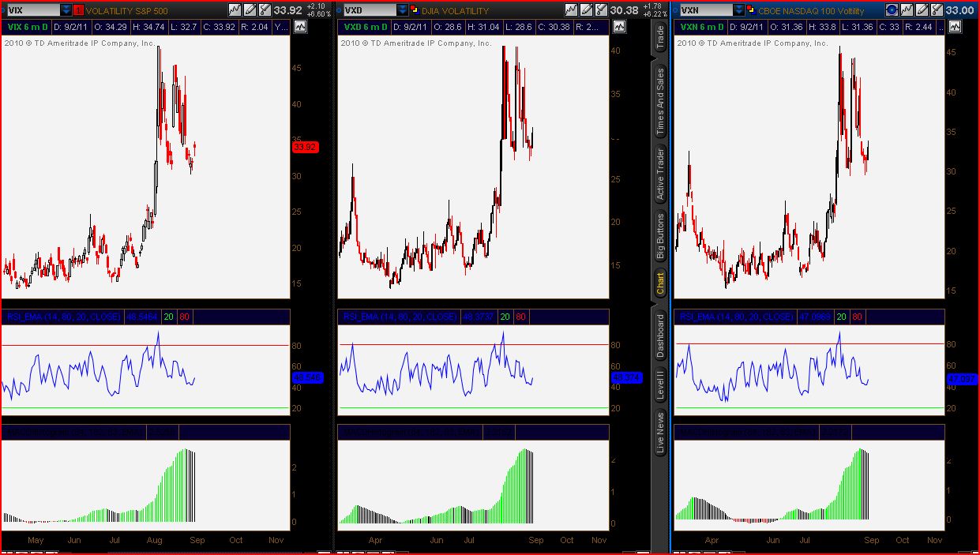Click RSI_EMA study label in VXD panel
This screenshot has height=555, width=980.
pyautogui.click(x=400, y=317)
